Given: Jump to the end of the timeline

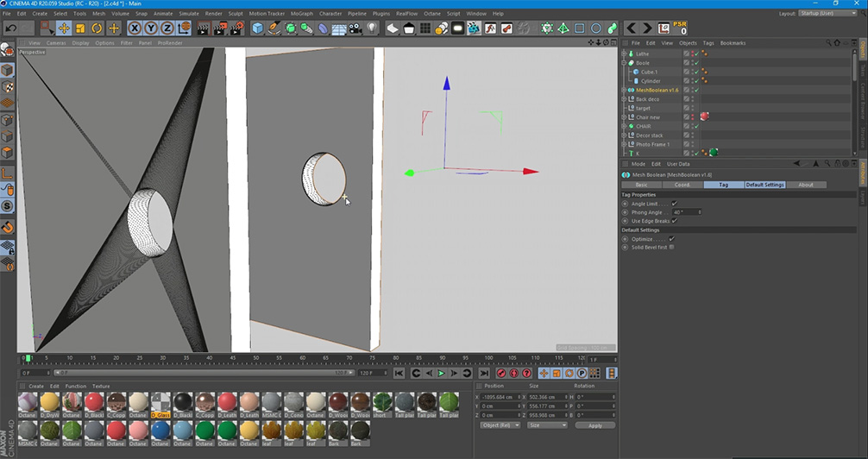Looking at the screenshot, I should point(484,374).
